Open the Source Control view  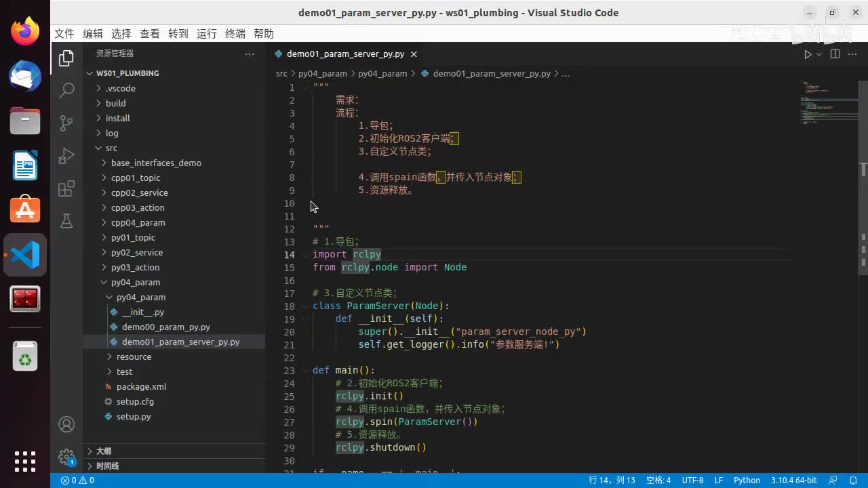66,123
